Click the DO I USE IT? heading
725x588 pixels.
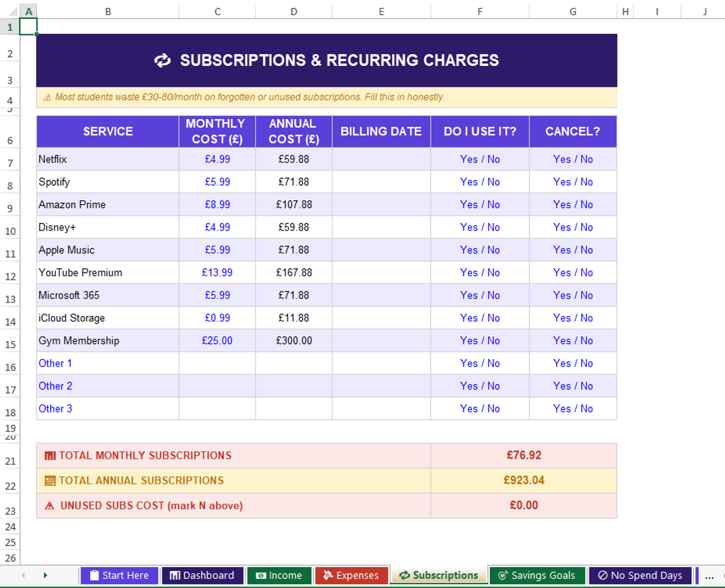[x=480, y=131]
